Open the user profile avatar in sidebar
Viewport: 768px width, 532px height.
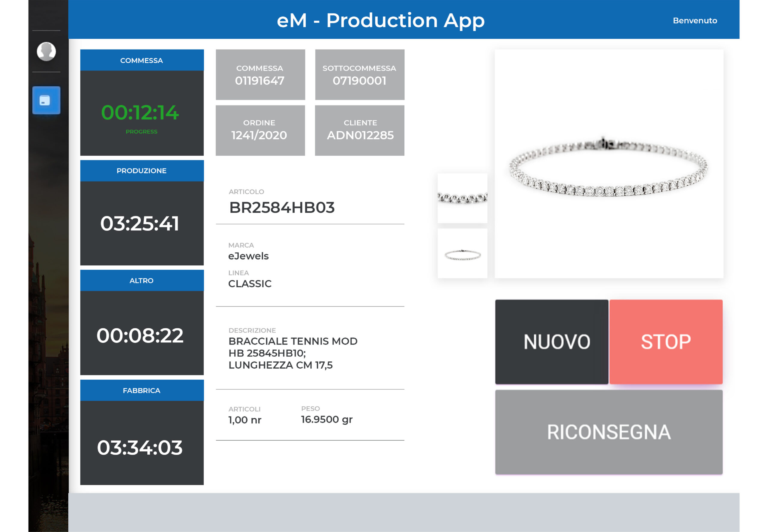coord(46,51)
